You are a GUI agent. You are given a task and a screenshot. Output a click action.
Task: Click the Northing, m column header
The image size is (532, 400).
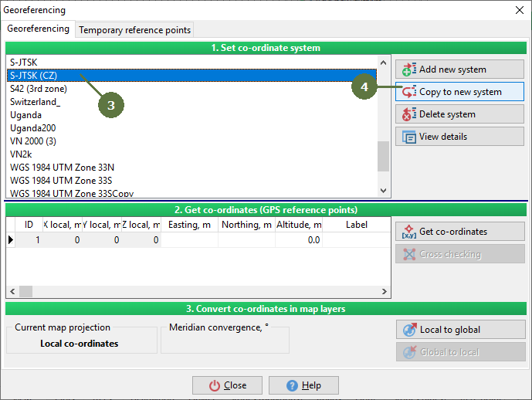[246, 225]
